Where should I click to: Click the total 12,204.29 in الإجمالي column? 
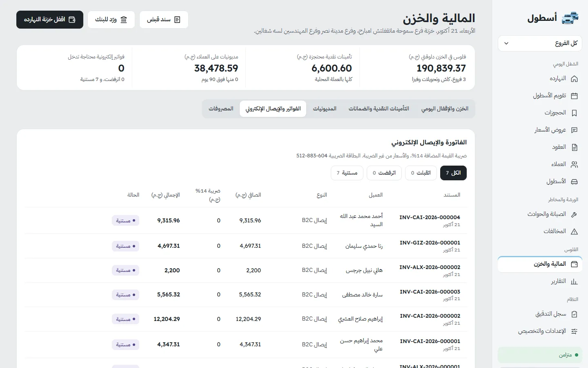pyautogui.click(x=167, y=319)
